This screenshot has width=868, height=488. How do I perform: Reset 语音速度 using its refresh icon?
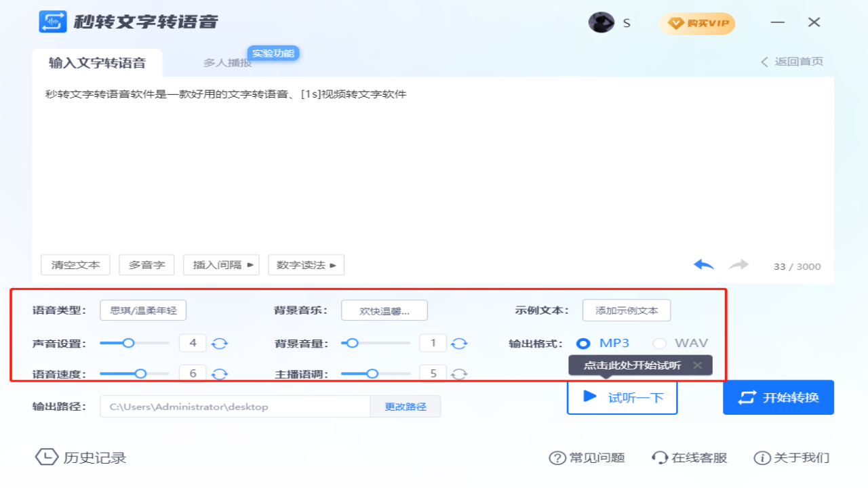[220, 373]
